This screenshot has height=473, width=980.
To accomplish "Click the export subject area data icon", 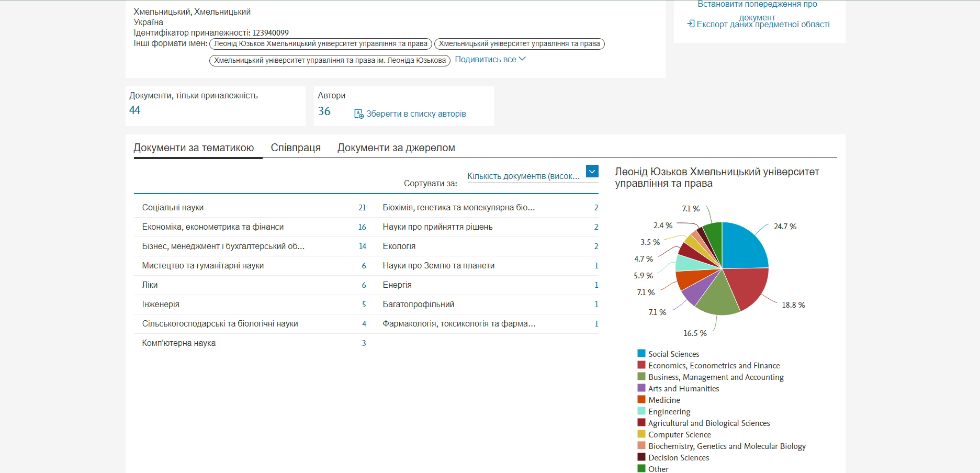I will 691,24.
